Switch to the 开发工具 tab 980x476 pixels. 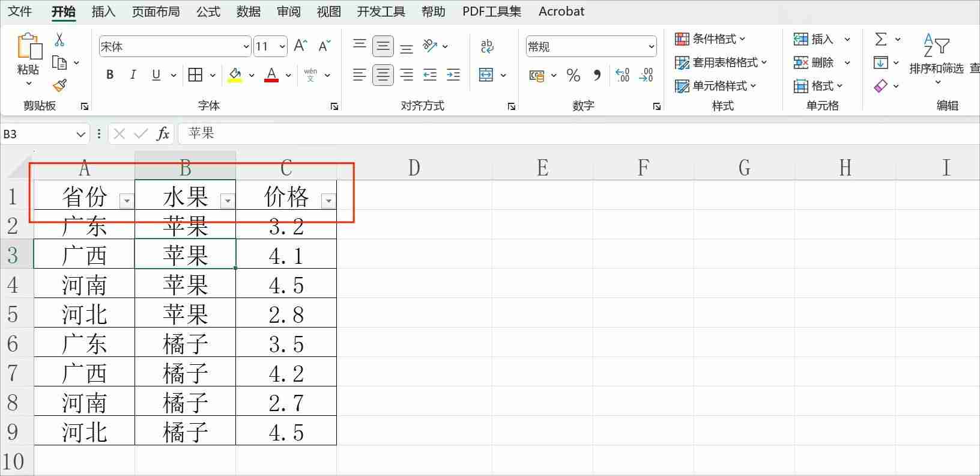click(x=381, y=11)
